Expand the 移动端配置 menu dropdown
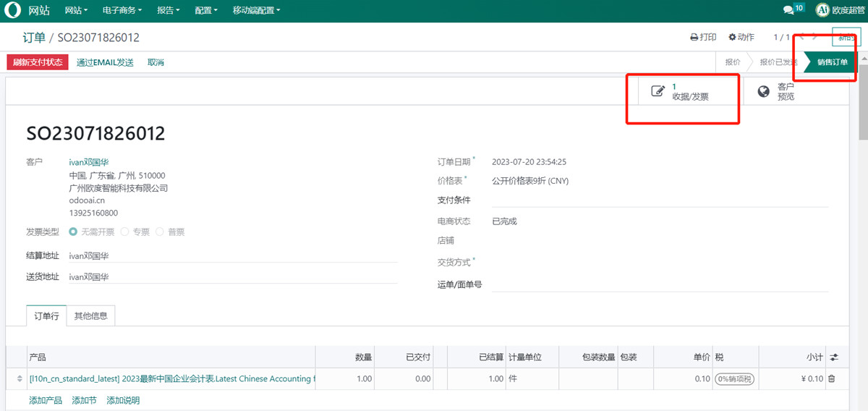 256,11
